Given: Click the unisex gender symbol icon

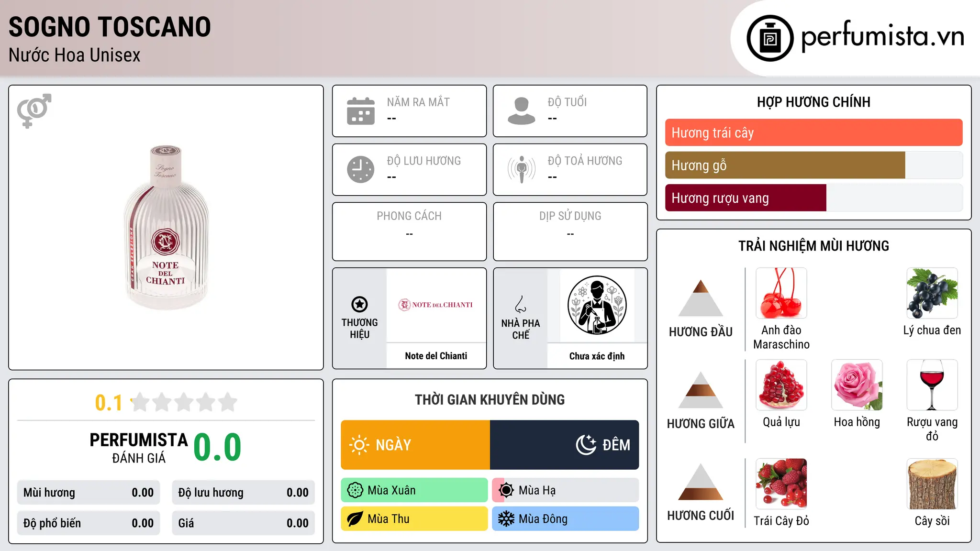Looking at the screenshot, I should pos(34,110).
